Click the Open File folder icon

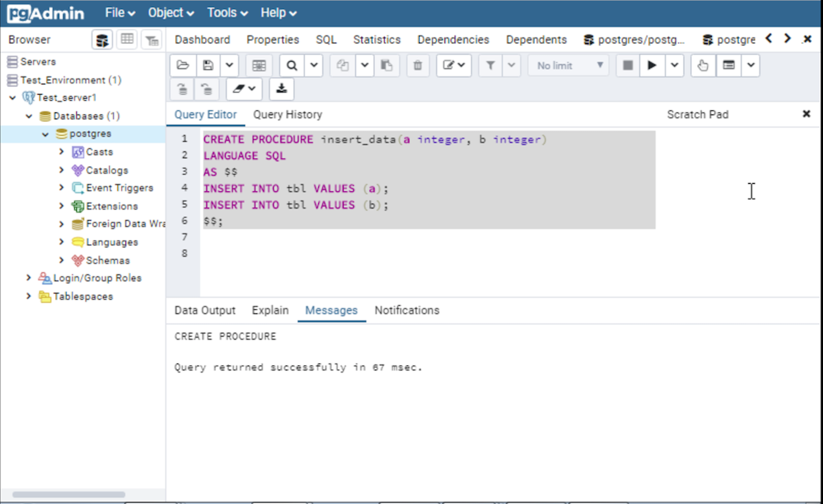click(x=182, y=66)
